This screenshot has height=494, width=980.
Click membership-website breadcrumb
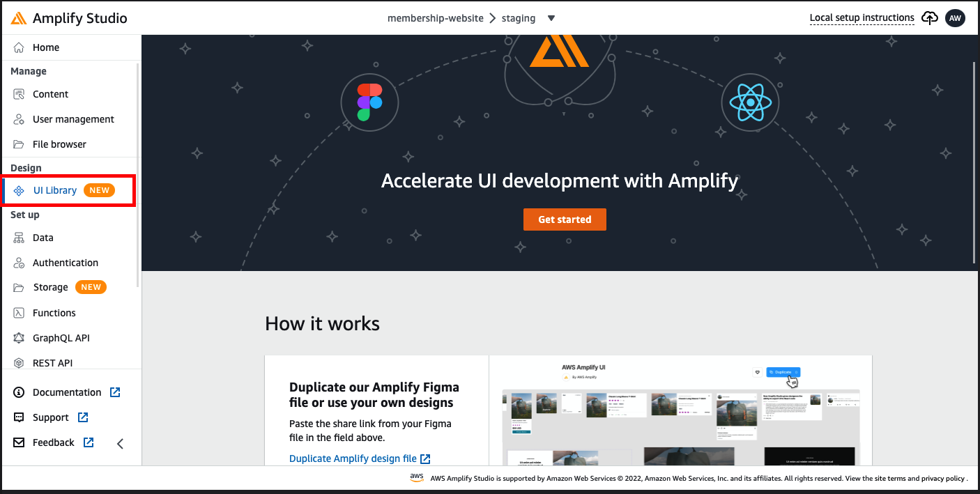coord(436,18)
